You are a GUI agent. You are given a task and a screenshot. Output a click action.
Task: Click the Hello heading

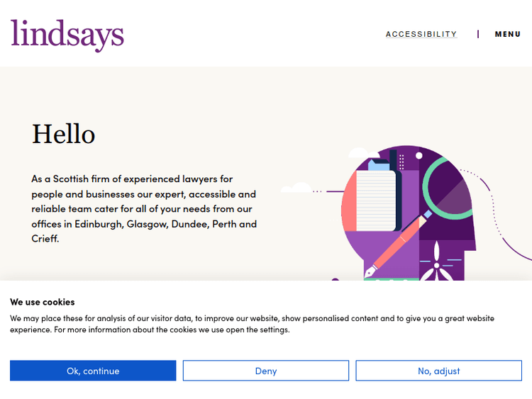pos(63,134)
